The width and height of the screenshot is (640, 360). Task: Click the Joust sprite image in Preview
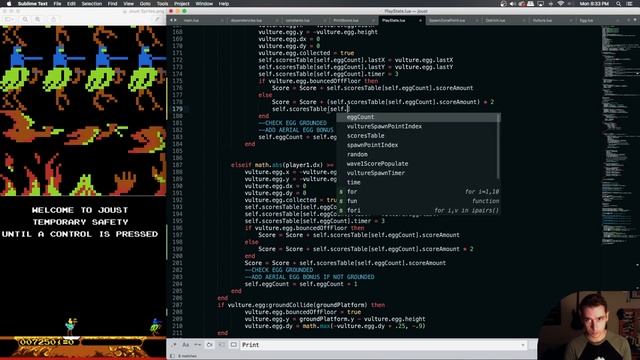pyautogui.click(x=83, y=111)
